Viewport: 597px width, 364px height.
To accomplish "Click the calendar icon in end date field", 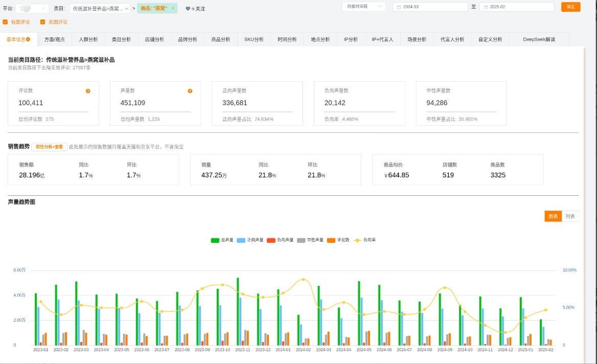I will [486, 7].
